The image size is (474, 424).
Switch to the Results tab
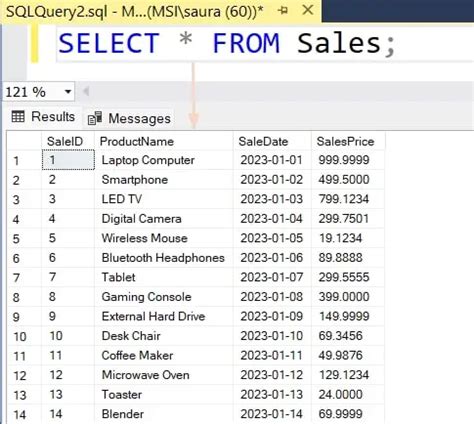pyautogui.click(x=43, y=117)
